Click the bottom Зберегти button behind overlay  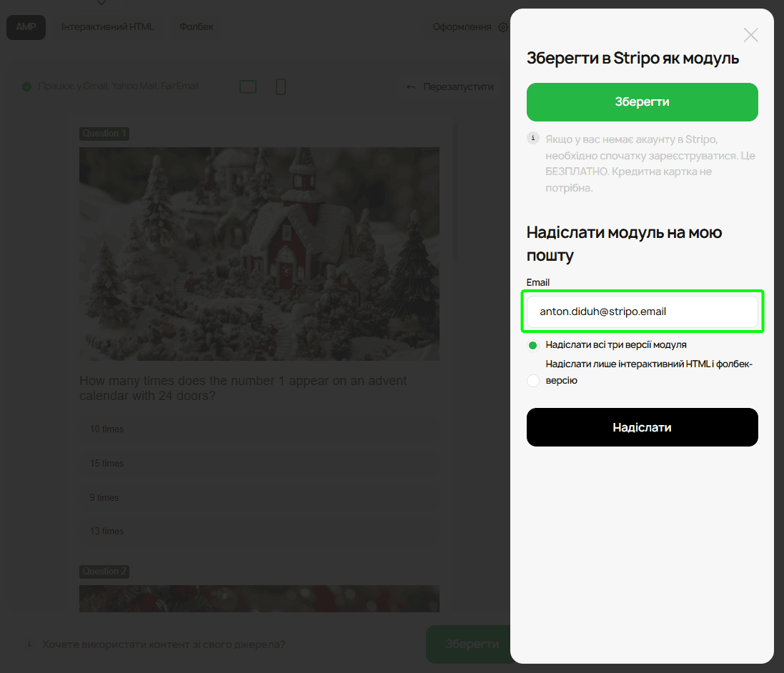468,644
